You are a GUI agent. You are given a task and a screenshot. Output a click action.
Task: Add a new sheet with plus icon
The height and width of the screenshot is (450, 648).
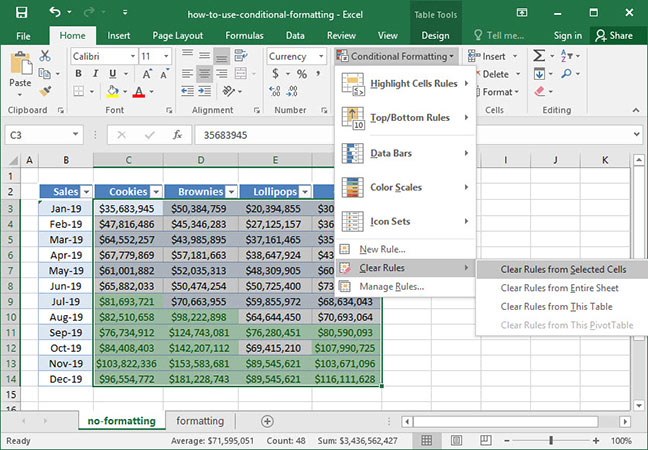[267, 421]
